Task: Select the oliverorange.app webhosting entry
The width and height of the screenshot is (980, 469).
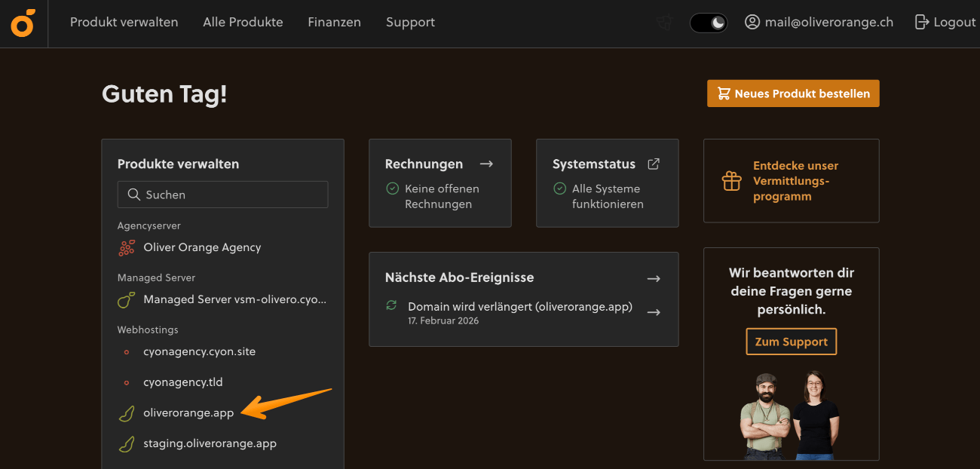Action: click(x=188, y=412)
